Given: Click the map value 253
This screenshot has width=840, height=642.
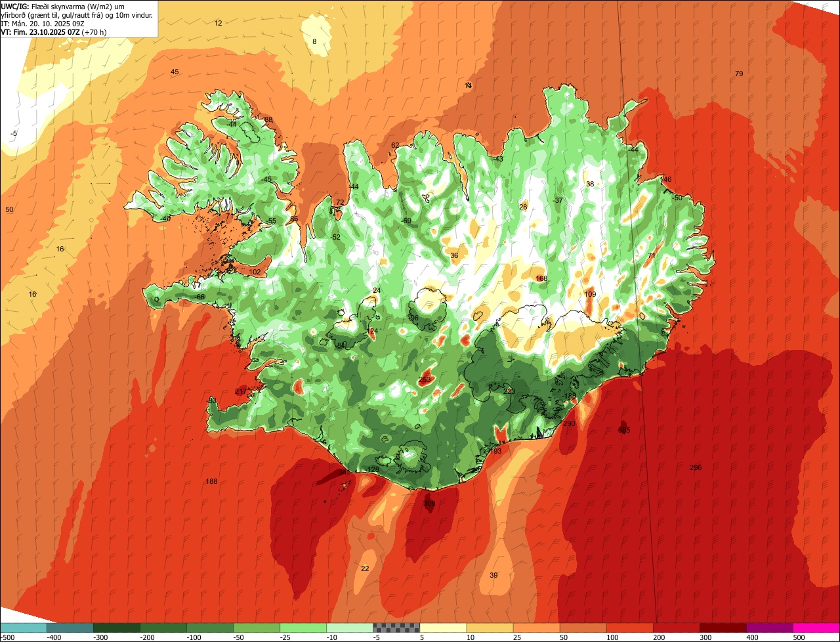Looking at the screenshot, I should click(x=425, y=379).
